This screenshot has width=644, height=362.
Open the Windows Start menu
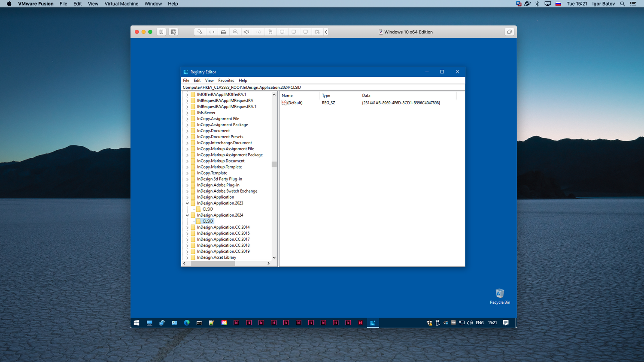(137, 323)
